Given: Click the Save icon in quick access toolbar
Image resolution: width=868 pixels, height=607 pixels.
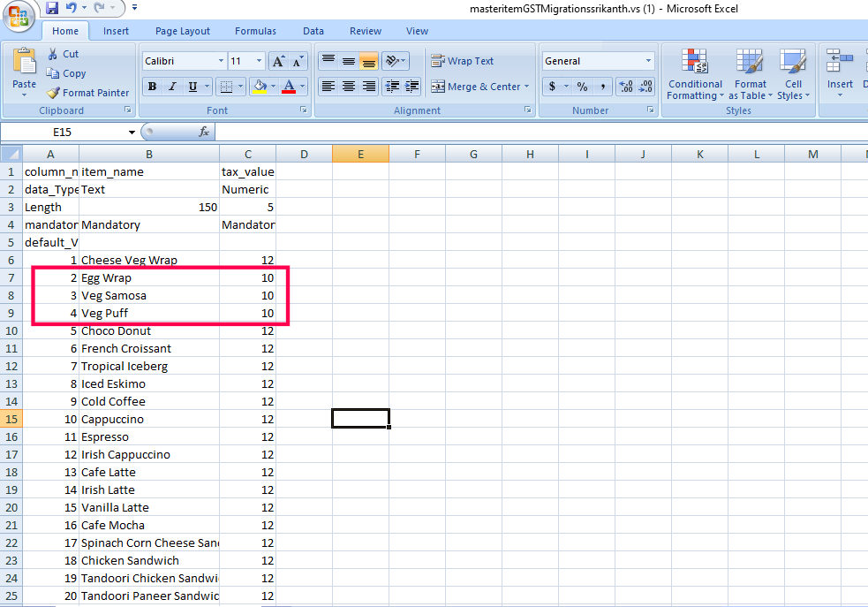Looking at the screenshot, I should [x=52, y=8].
